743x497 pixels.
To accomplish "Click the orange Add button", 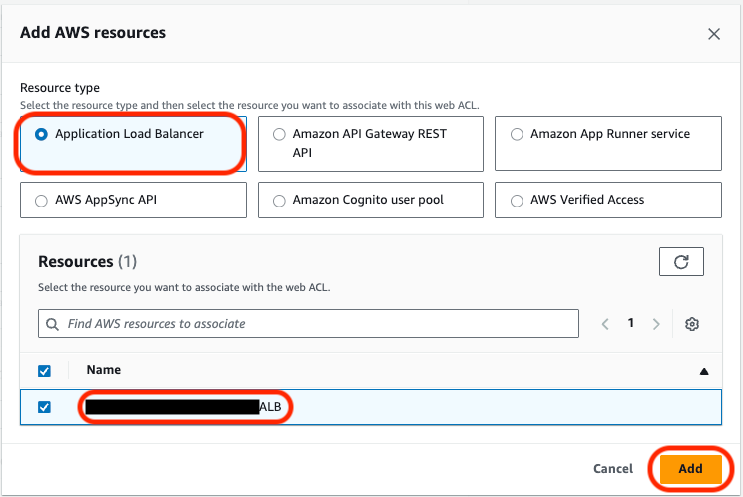I will [x=690, y=468].
